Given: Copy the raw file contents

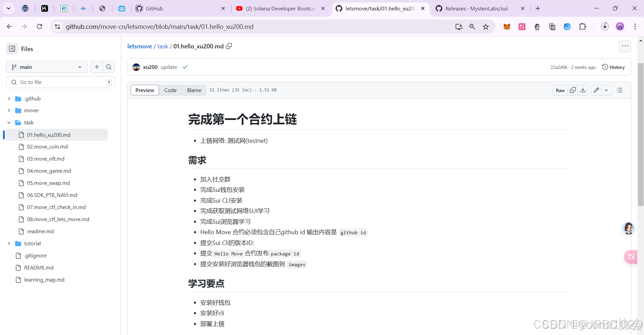Looking at the screenshot, I should coord(573,90).
